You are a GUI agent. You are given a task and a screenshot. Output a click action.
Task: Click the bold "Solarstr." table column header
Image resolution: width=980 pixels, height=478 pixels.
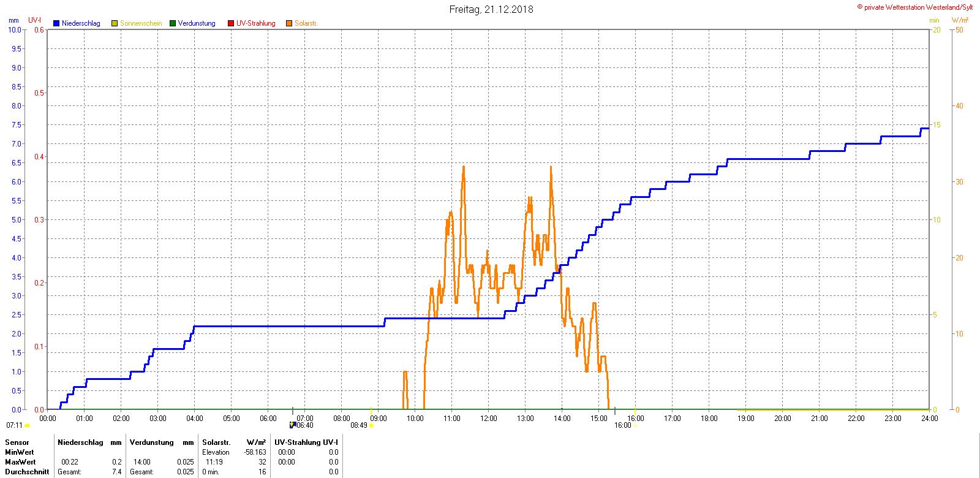216,442
